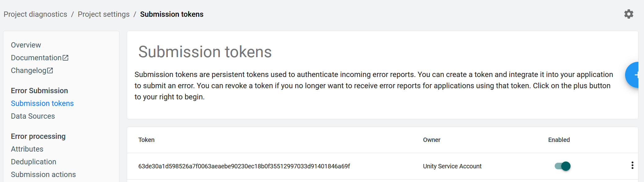Go to Deduplication settings

33,162
